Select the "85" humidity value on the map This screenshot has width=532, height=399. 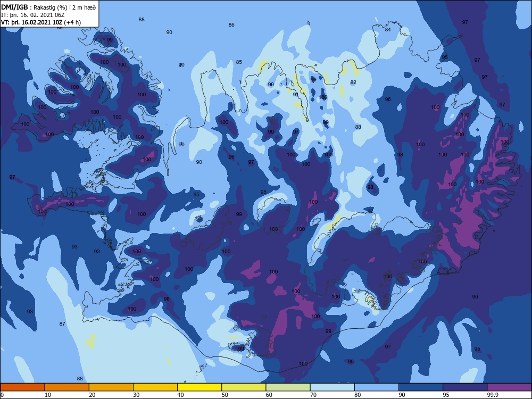239,62
